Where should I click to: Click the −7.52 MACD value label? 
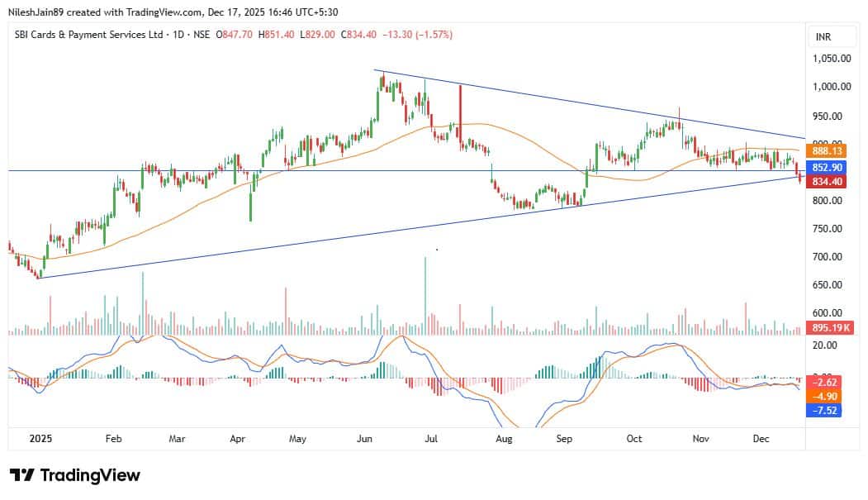coord(824,410)
